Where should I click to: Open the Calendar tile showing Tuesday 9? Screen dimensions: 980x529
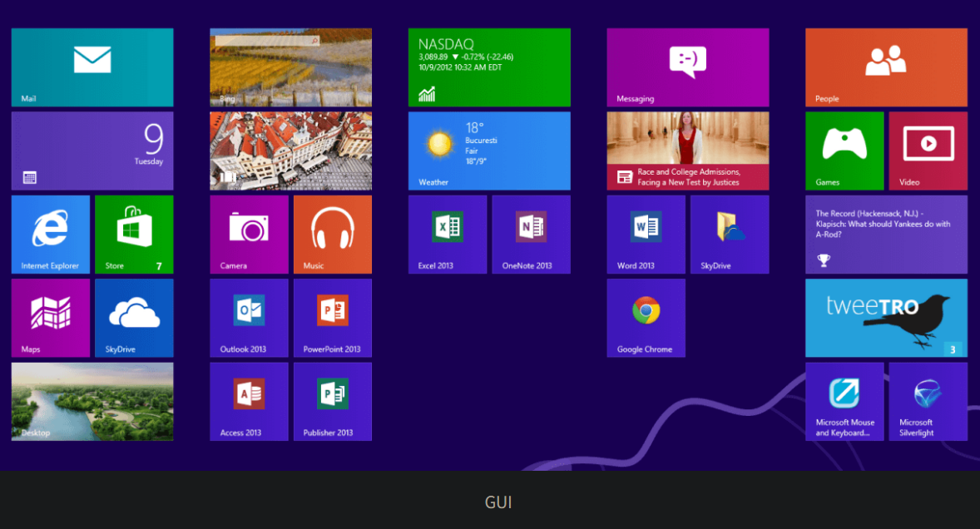pos(92,151)
